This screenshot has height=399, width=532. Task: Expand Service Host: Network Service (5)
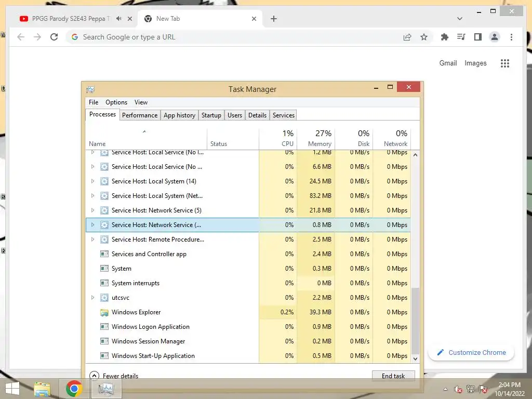coord(92,210)
